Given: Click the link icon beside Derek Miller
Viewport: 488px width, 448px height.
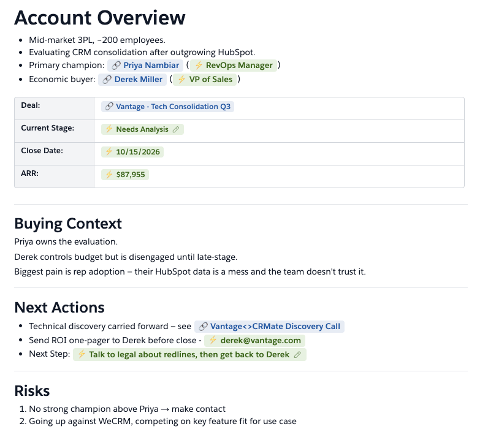Looking at the screenshot, I should pyautogui.click(x=107, y=79).
